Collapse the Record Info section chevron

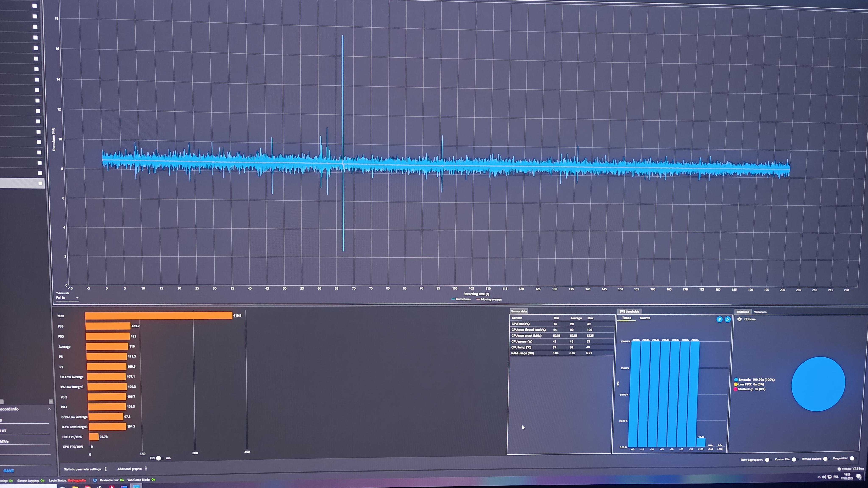pos(49,409)
